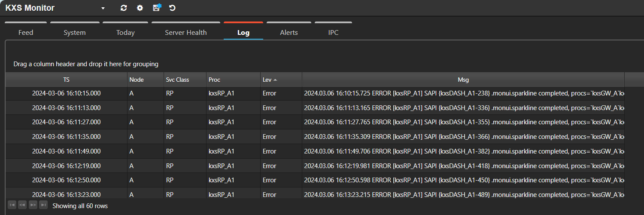
Task: Select the Log tab
Action: (243, 32)
